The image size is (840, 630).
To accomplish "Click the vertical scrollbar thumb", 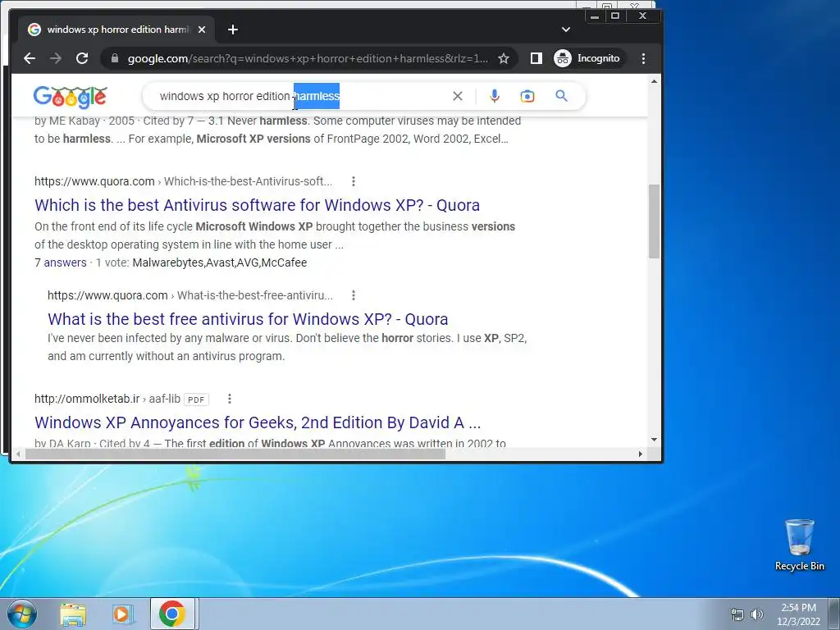I will 654,221.
